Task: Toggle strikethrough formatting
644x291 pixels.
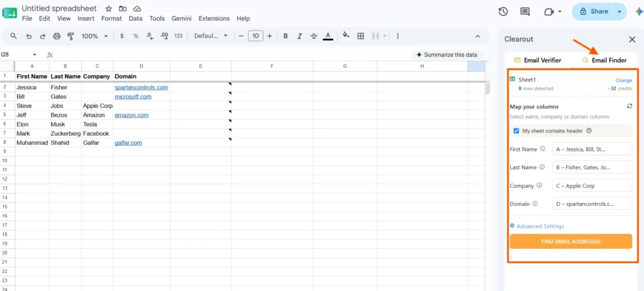Action: click(313, 36)
